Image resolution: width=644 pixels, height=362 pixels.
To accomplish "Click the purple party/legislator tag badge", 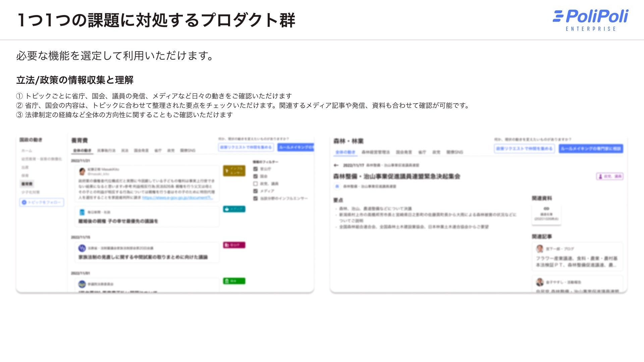I will point(609,176).
